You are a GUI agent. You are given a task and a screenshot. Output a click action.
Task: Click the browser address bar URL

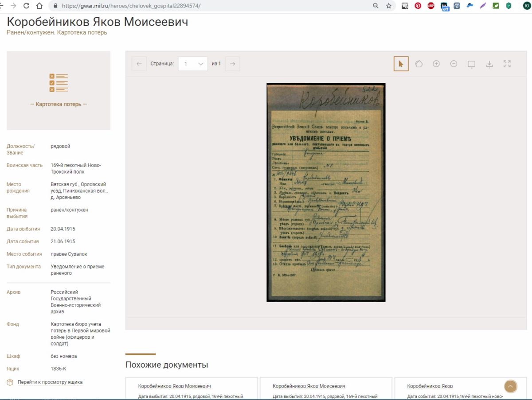pos(131,6)
